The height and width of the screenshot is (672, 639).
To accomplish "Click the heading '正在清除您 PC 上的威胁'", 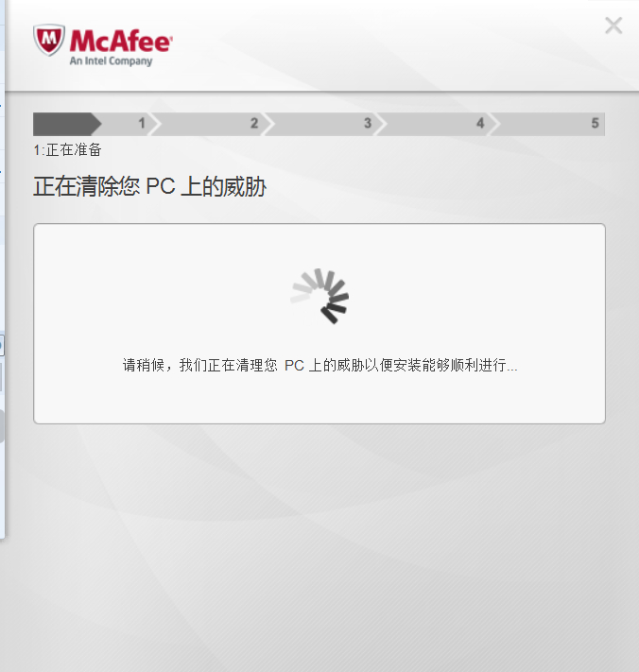I will [x=149, y=187].
